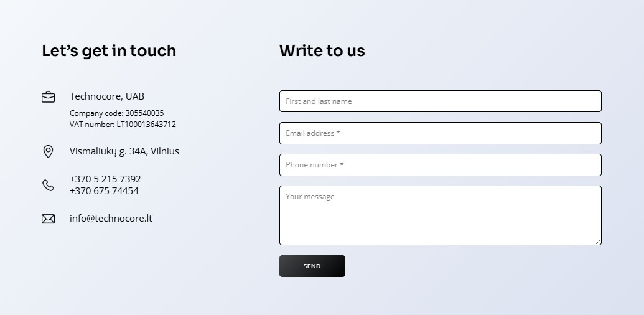Select the Phone number input box

pyautogui.click(x=441, y=165)
